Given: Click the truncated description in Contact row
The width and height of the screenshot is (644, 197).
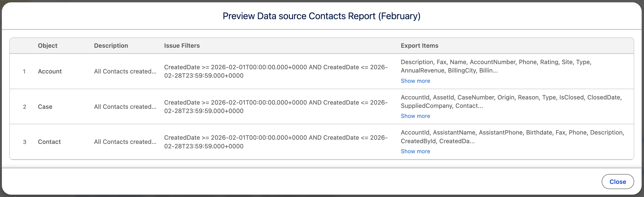Looking at the screenshot, I should [125, 142].
